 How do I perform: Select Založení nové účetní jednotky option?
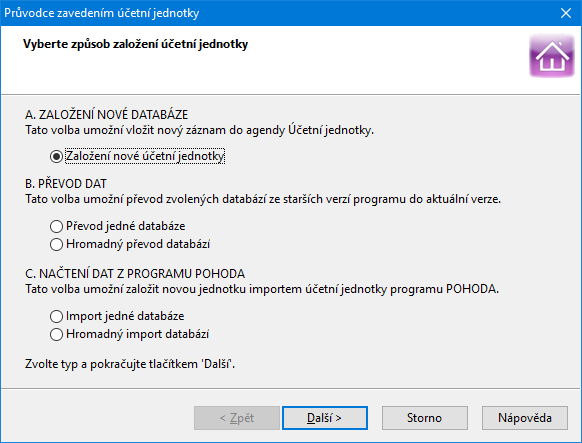click(137, 156)
